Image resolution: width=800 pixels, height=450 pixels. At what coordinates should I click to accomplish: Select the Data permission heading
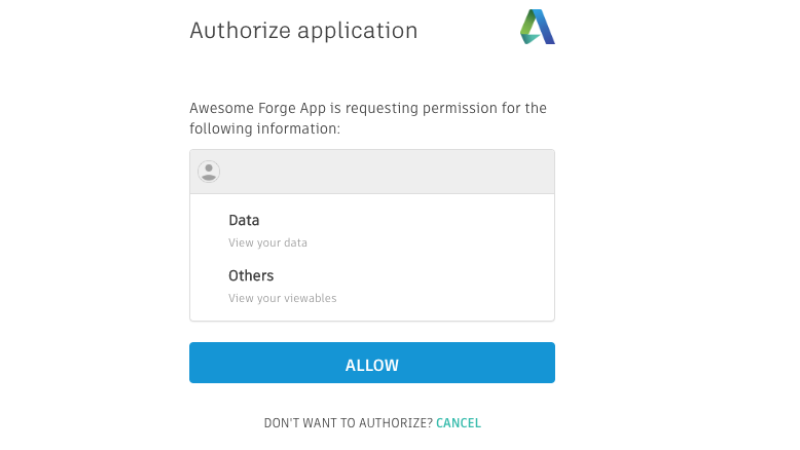click(244, 220)
